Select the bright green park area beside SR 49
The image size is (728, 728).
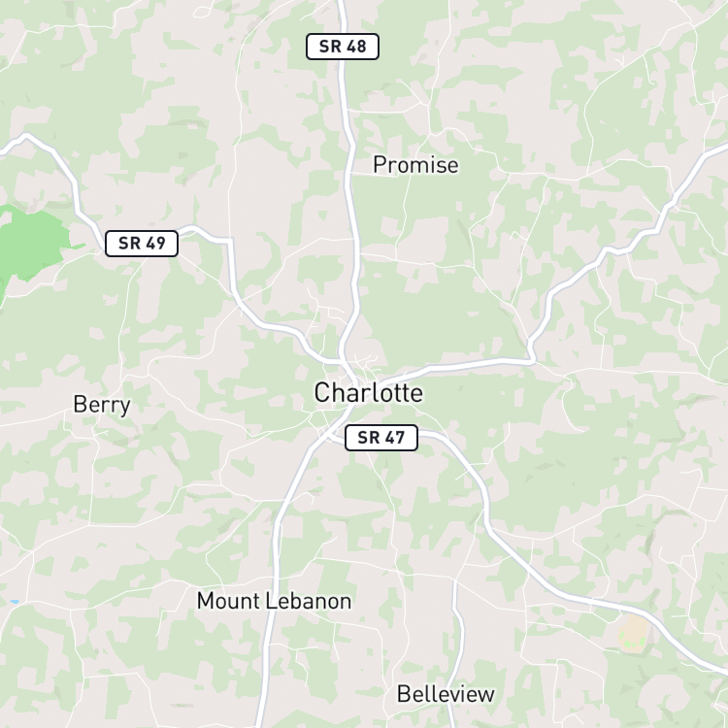coord(30,244)
